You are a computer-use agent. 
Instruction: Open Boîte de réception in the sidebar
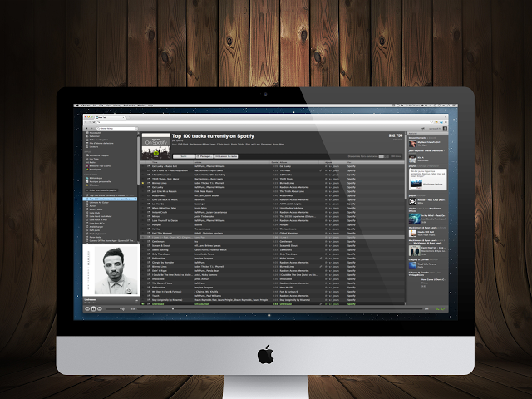pyautogui.click(x=98, y=140)
